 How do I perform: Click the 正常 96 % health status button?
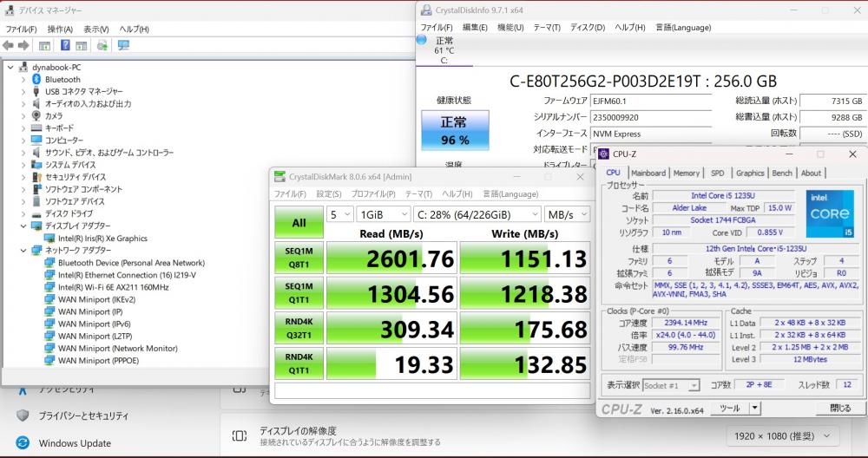455,130
